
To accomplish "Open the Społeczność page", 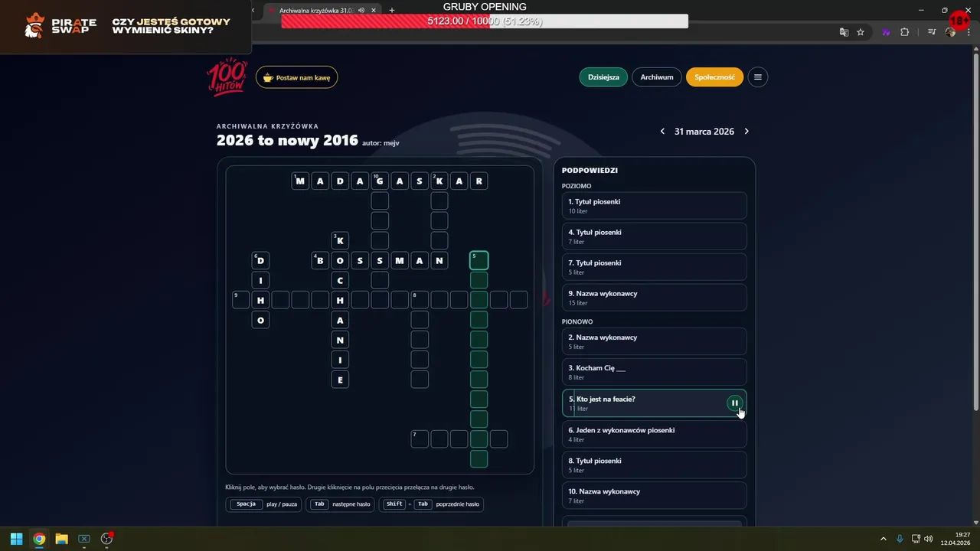I will [714, 77].
